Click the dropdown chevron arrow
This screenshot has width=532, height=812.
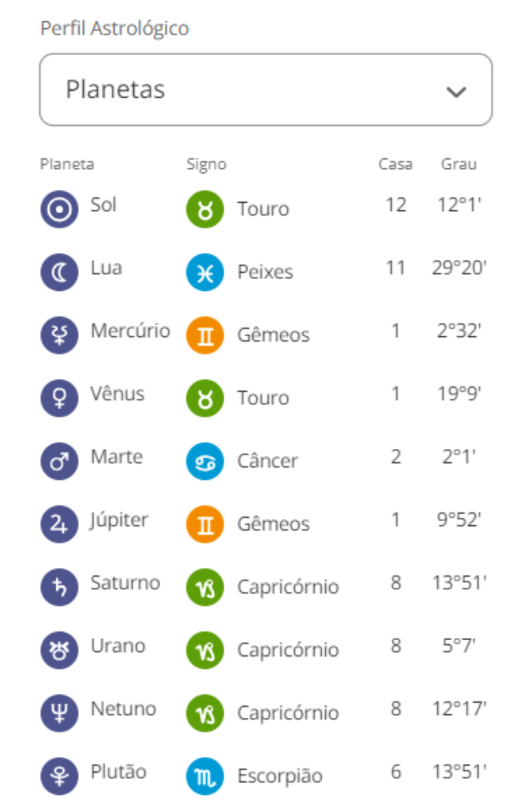456,91
